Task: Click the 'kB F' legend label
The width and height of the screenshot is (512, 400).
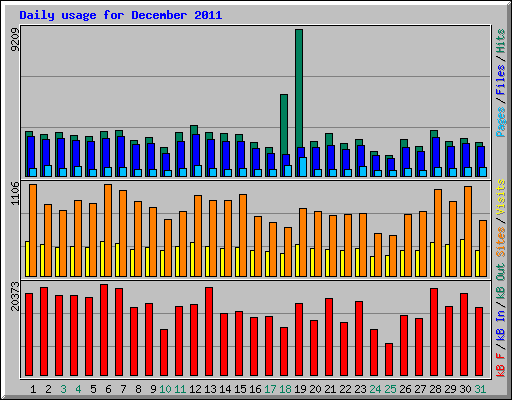Action: click(501, 364)
